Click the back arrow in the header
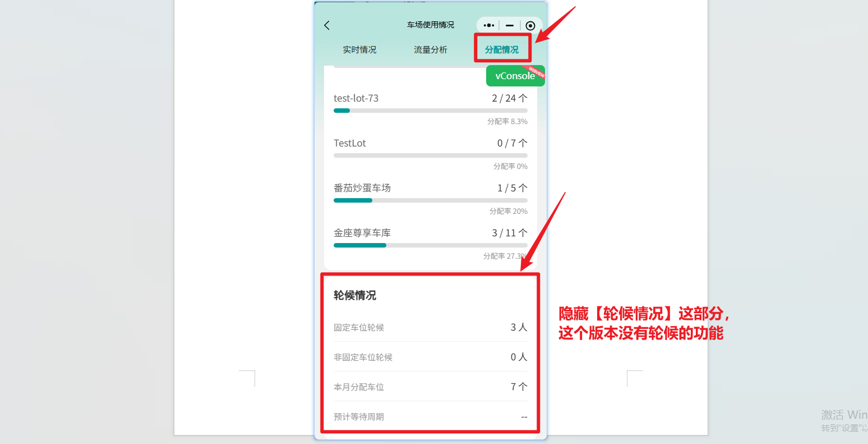 coord(327,25)
